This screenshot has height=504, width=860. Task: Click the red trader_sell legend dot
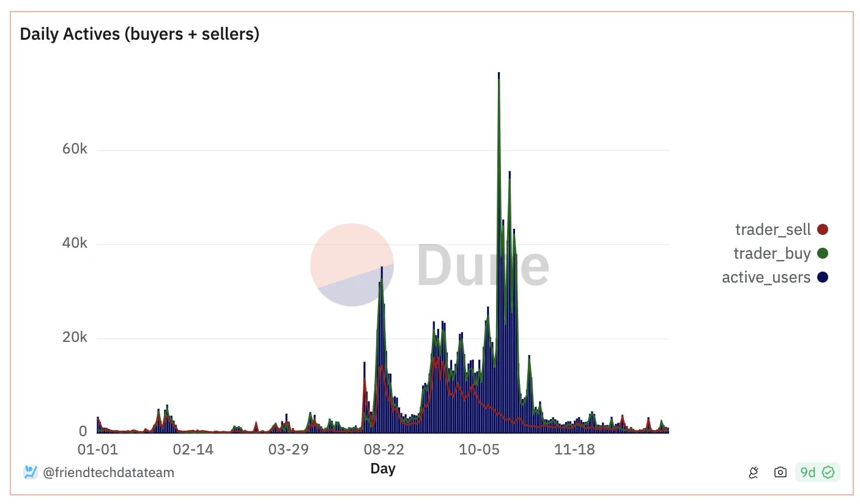(x=823, y=230)
